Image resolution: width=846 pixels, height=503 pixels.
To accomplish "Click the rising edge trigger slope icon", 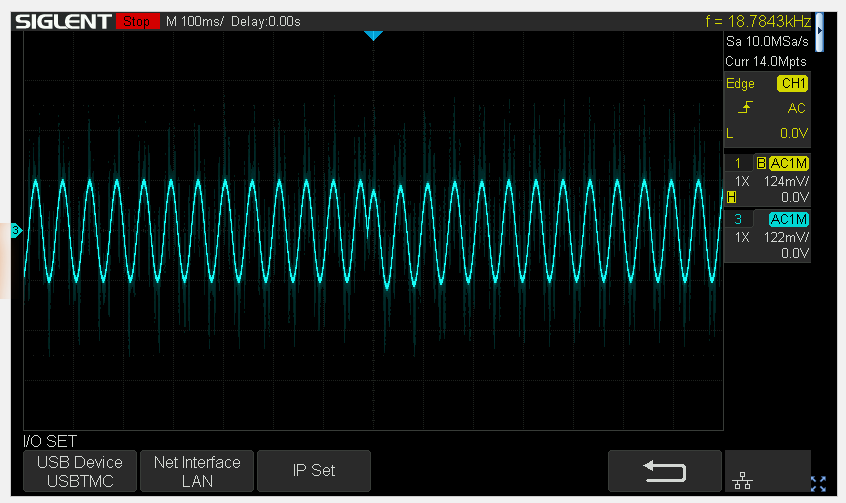I will pos(745,108).
